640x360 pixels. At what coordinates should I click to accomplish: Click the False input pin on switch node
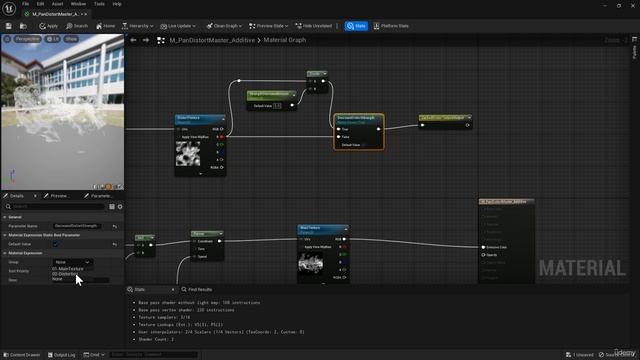(x=339, y=137)
